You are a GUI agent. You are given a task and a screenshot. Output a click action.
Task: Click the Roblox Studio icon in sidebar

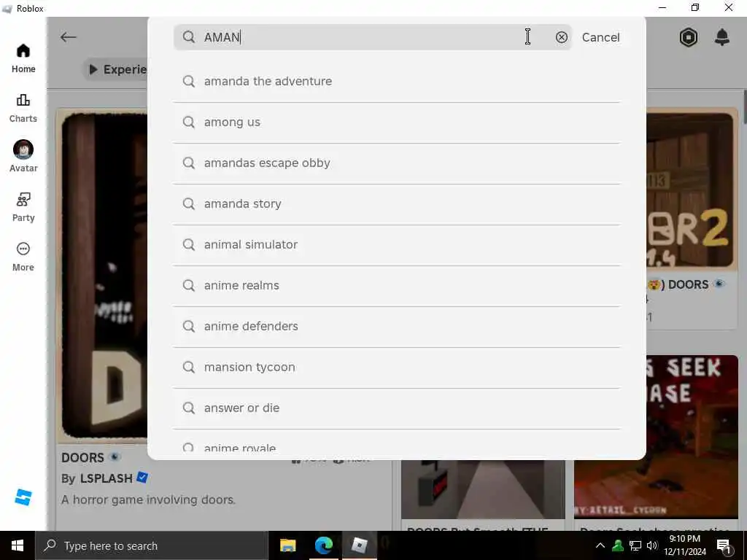[23, 497]
